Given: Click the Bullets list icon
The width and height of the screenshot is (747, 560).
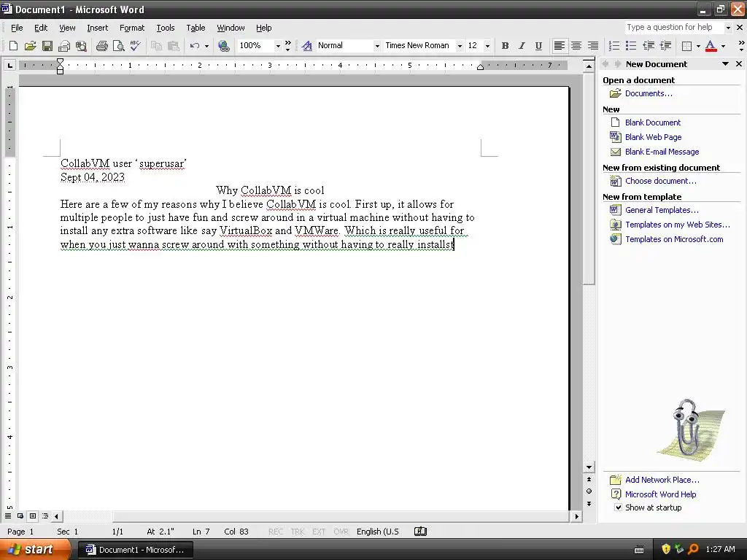Looking at the screenshot, I should click(631, 46).
